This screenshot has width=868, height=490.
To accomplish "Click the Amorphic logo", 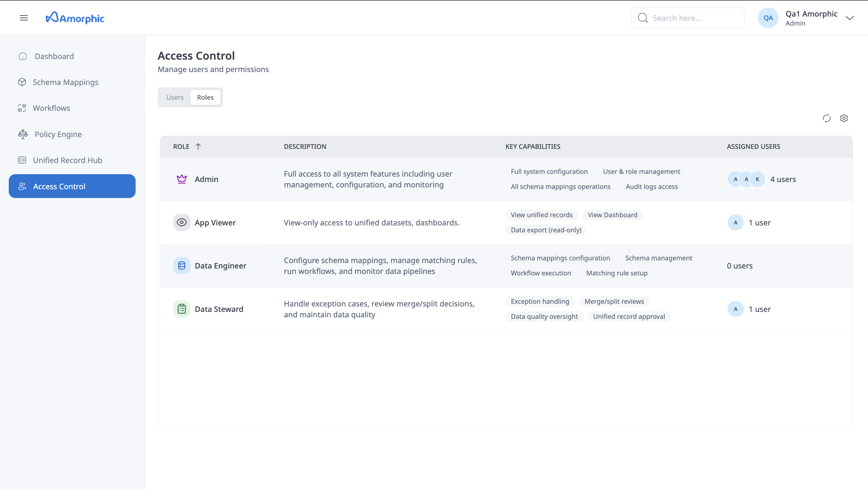I will tap(75, 18).
